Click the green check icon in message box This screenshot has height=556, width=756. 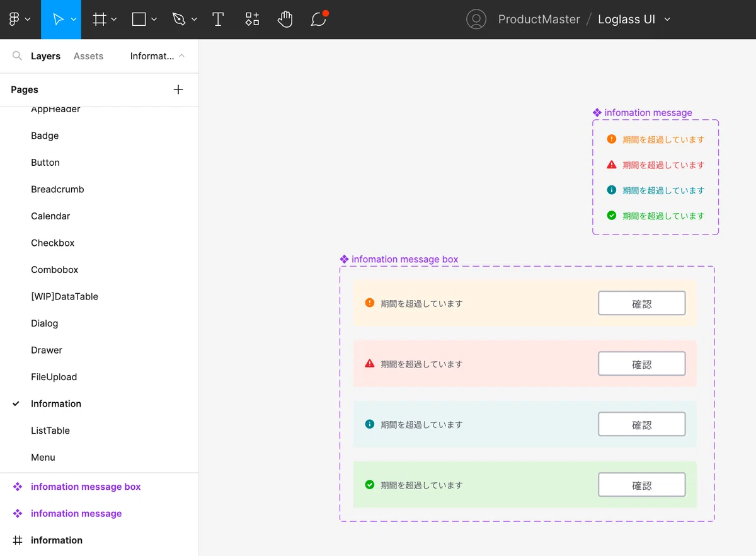[370, 484]
